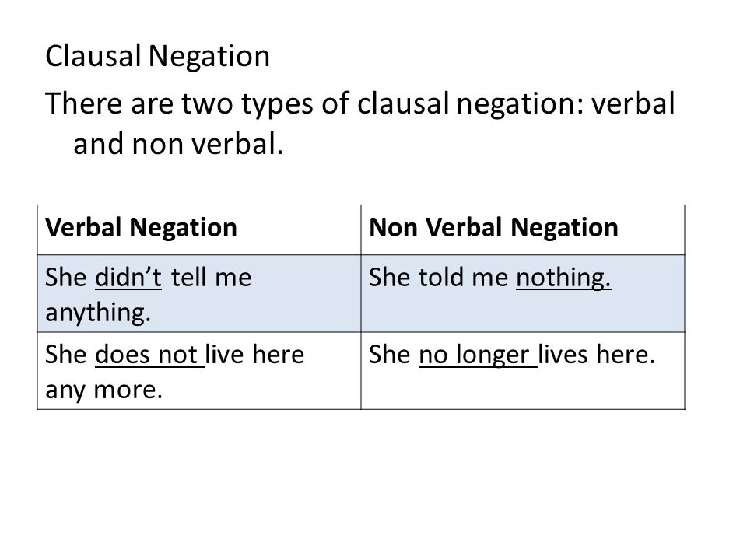Click the underlined word nothing

(x=563, y=278)
